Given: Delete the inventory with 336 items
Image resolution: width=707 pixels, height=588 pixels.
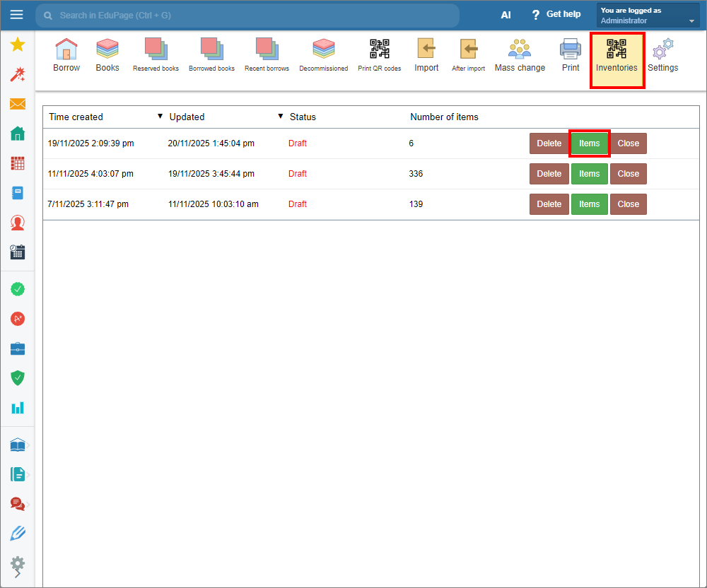Looking at the screenshot, I should (549, 174).
